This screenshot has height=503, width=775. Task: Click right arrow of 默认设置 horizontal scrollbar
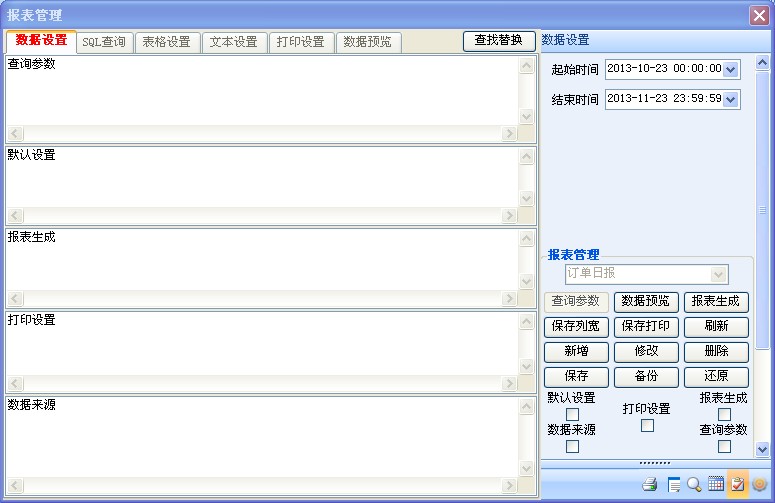(509, 215)
